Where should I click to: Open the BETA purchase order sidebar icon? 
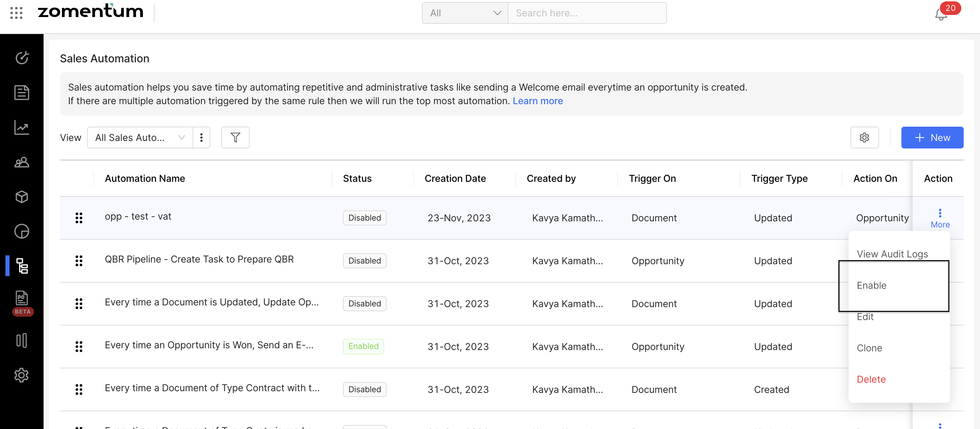coord(22,299)
